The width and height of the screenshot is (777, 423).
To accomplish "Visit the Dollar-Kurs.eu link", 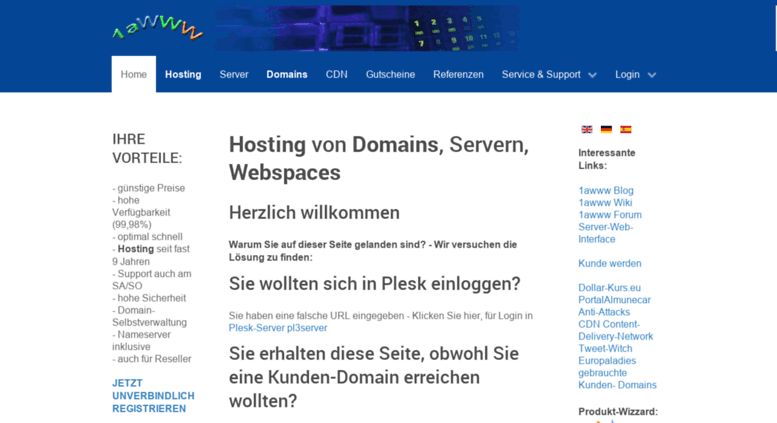I will [x=610, y=288].
